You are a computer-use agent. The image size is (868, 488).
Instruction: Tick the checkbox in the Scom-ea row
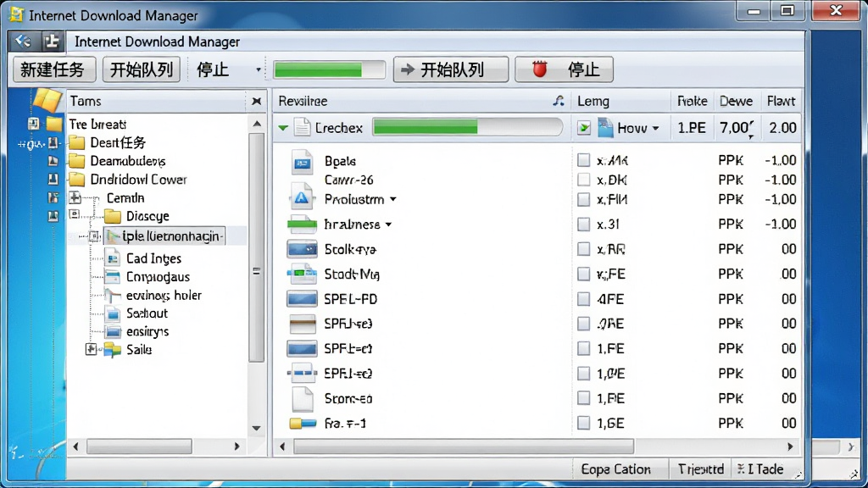[x=583, y=398]
